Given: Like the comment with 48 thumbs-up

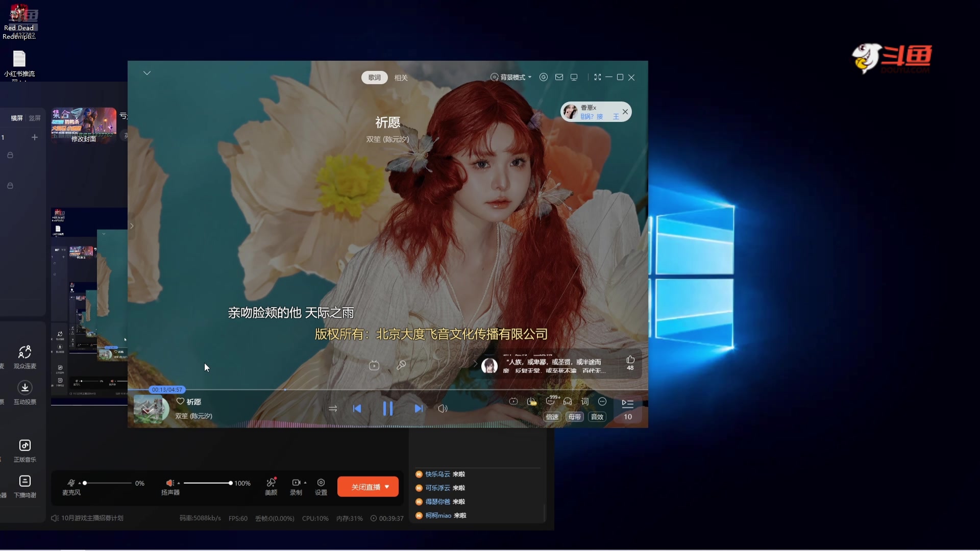Looking at the screenshot, I should (630, 363).
